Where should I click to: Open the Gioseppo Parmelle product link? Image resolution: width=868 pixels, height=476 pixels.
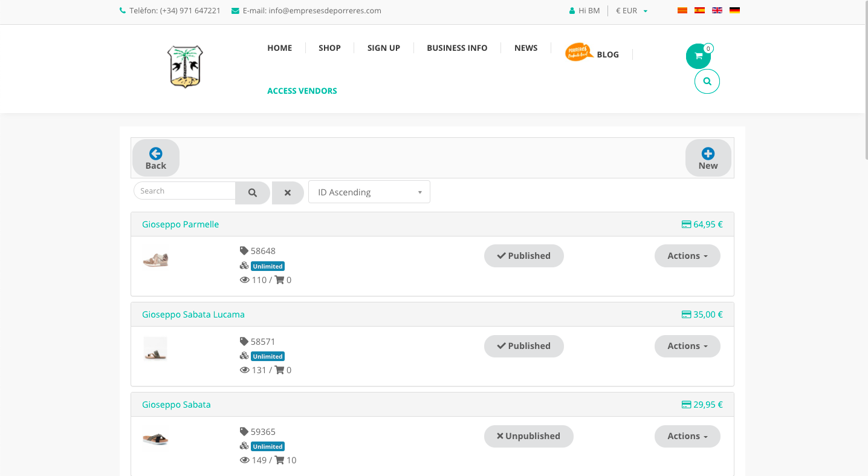[181, 224]
